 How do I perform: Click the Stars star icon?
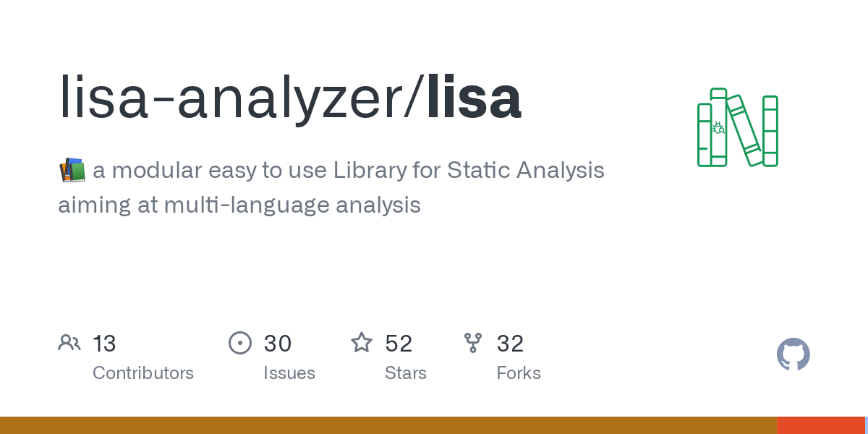pos(362,343)
